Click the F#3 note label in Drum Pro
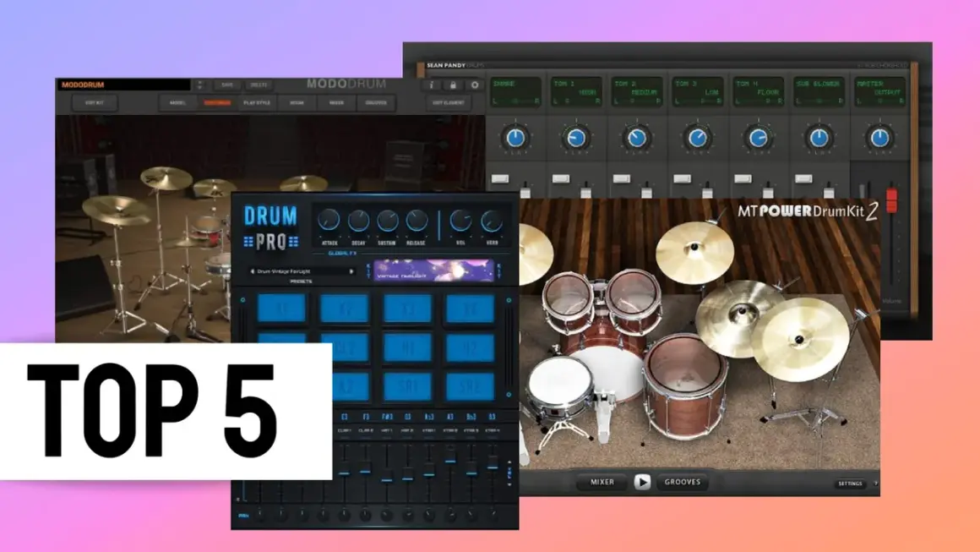 tap(387, 417)
